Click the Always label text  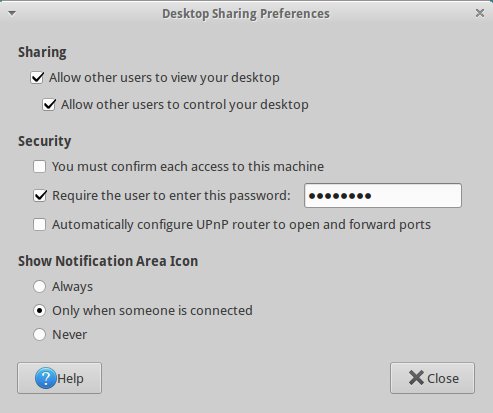72,287
